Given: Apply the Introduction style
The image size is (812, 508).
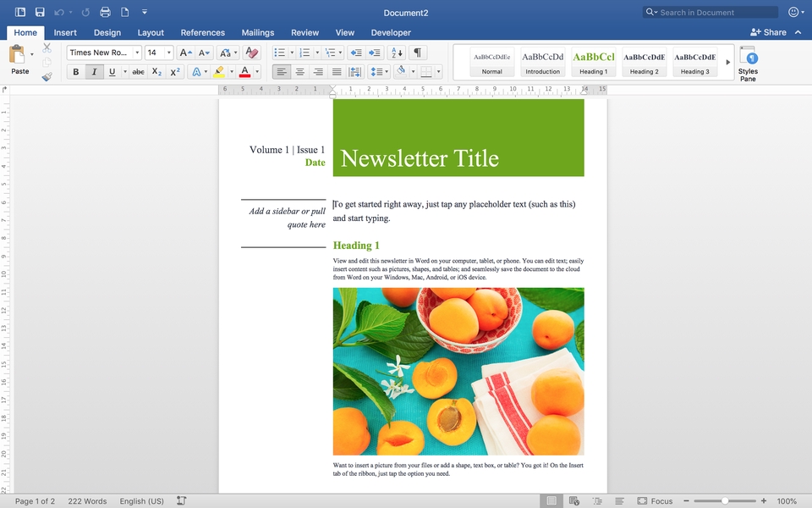Looking at the screenshot, I should [x=543, y=62].
